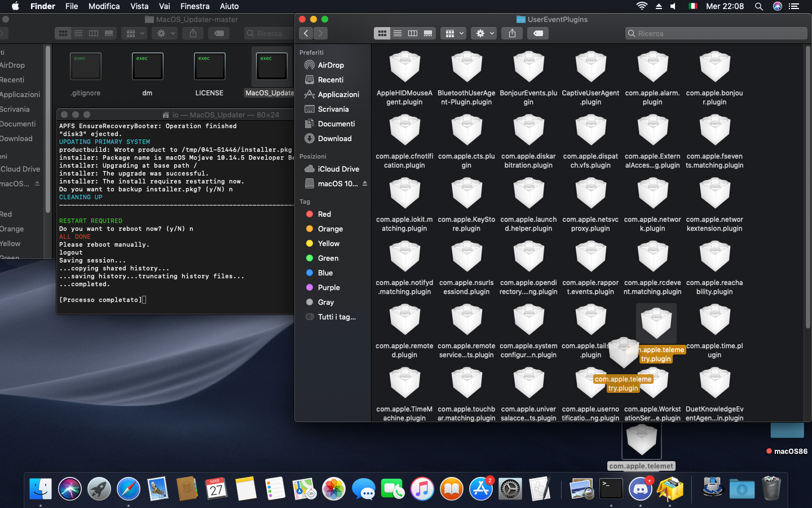Viewport: 812px width, 508px height.
Task: Click the LICENSE file in MacOS_Updater-master window
Action: (210, 67)
